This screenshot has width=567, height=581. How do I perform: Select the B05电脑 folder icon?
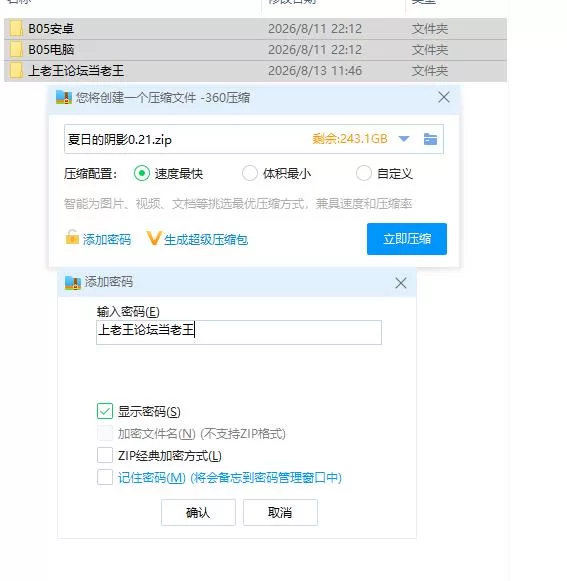pos(16,50)
